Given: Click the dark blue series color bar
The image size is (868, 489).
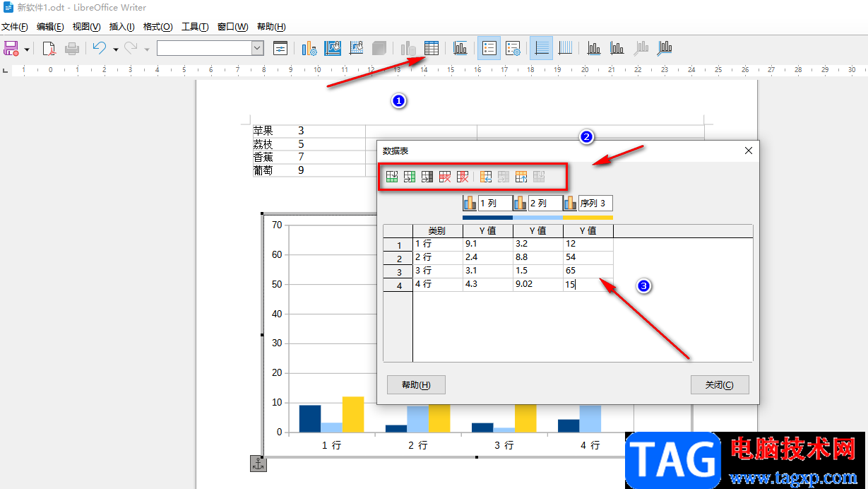Looking at the screenshot, I should coord(487,218).
